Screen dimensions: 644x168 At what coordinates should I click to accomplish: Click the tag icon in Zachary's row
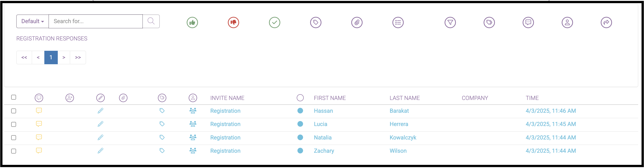point(162,151)
